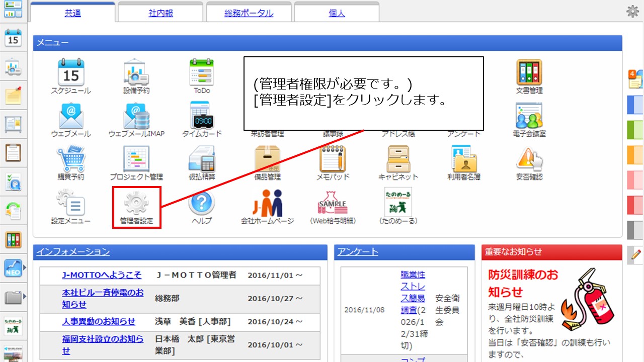Switch to the 個人 tab
Image resolution: width=644 pixels, height=362 pixels.
[336, 13]
